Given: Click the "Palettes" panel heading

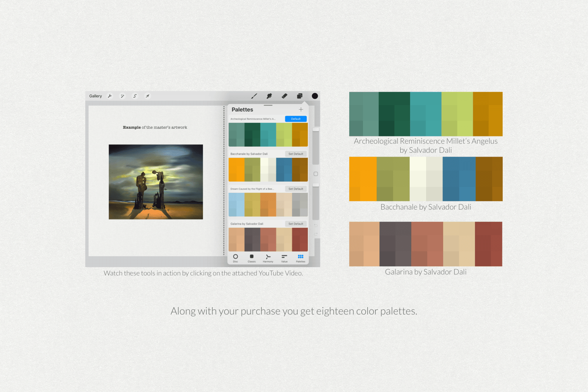Looking at the screenshot, I should (242, 110).
